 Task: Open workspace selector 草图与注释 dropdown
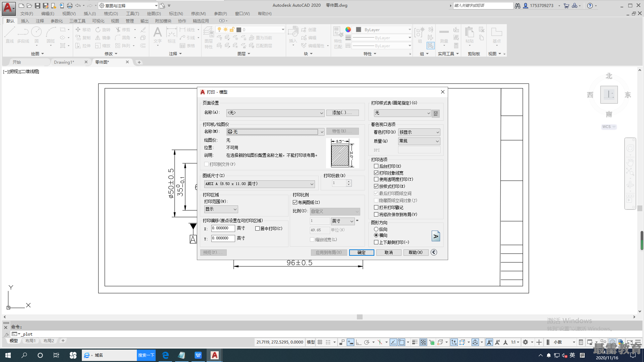pos(128,6)
